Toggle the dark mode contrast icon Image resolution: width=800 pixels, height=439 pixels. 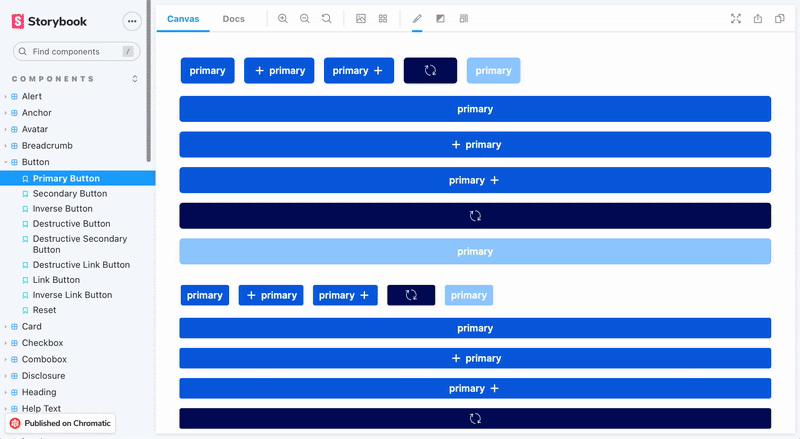pos(441,19)
